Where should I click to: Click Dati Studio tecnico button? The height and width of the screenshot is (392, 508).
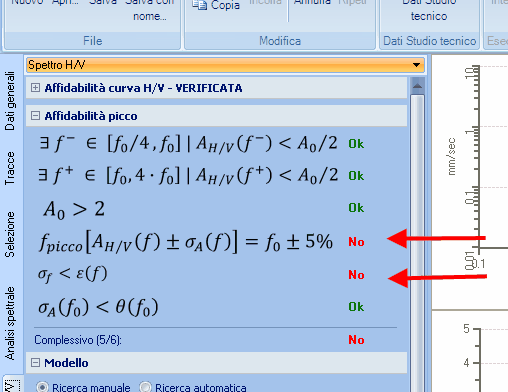click(429, 10)
